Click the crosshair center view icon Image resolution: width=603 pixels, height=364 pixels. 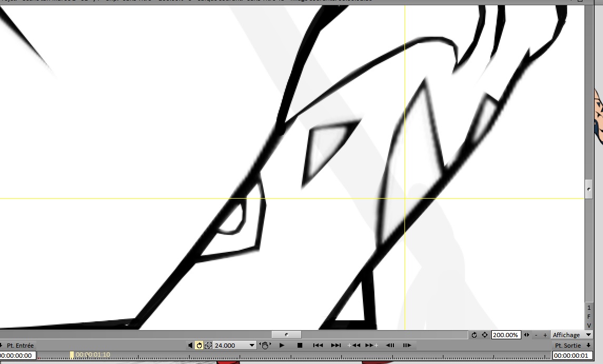point(485,335)
